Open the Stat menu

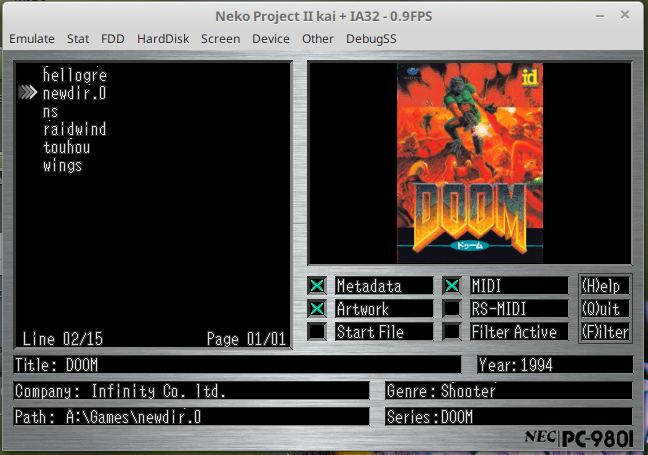tap(78, 39)
